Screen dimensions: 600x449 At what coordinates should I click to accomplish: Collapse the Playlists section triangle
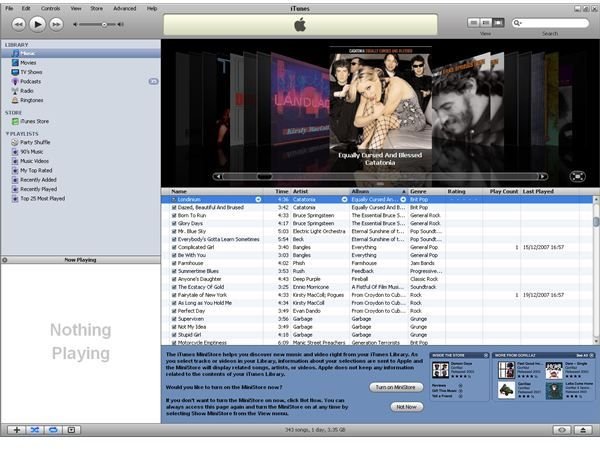pos(7,134)
